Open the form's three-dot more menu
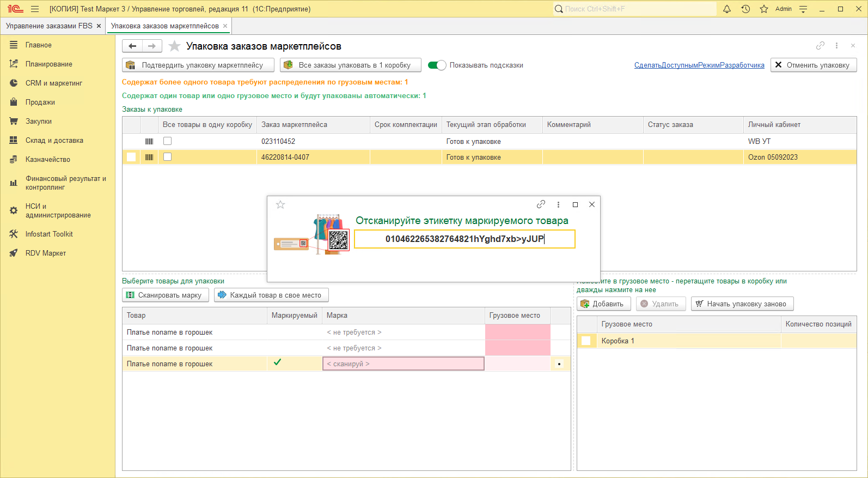This screenshot has height=478, width=868. coord(836,46)
